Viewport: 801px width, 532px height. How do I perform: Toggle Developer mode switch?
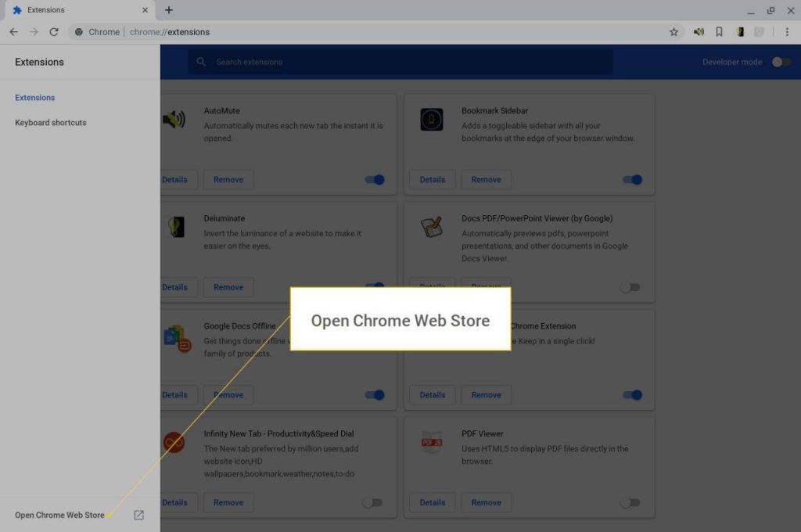(x=781, y=62)
